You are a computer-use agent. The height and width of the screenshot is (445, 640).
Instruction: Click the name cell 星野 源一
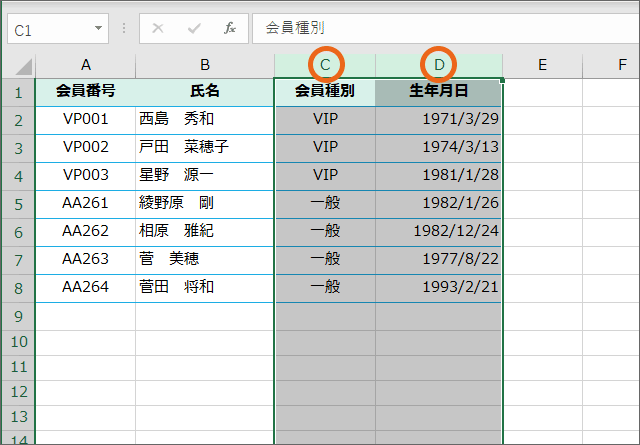pos(205,177)
